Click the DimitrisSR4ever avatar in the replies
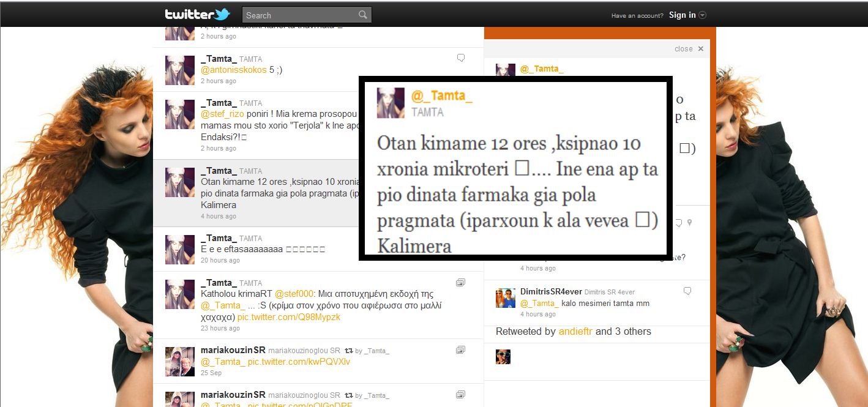Screen dimensions: 868x407 [506, 298]
